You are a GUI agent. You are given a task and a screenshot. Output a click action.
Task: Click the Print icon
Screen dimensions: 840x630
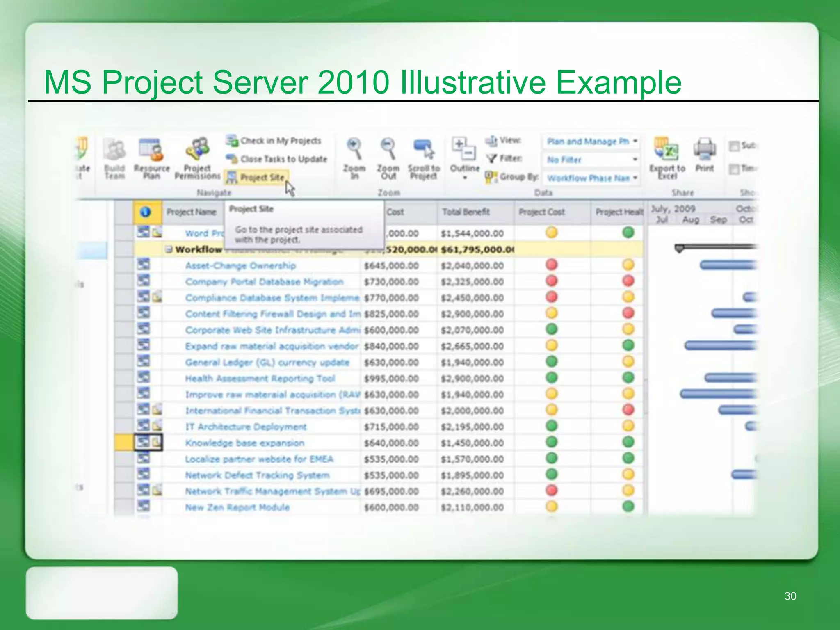[705, 149]
